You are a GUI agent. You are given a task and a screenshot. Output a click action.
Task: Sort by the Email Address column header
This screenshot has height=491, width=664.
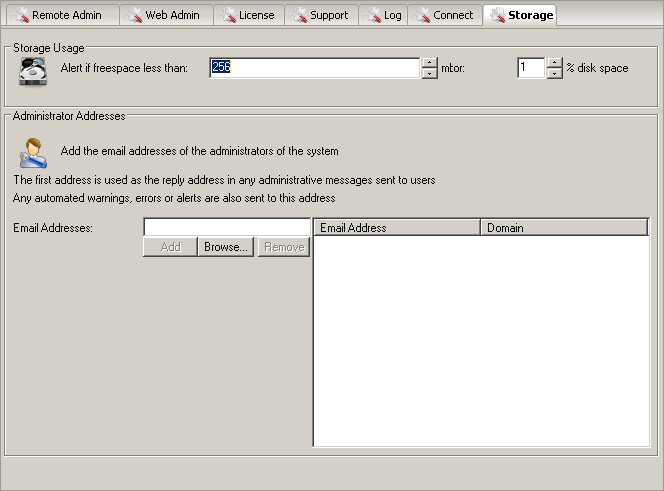[x=396, y=228]
